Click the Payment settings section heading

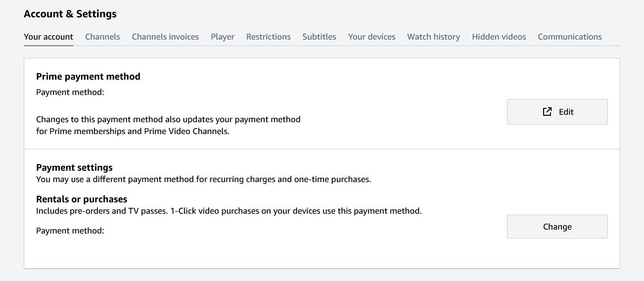coord(74,167)
